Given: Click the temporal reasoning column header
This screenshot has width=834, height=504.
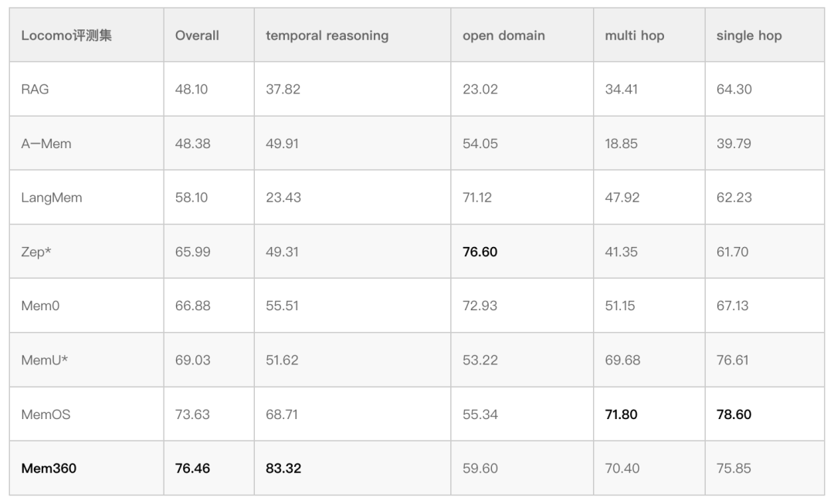Looking at the screenshot, I should [x=327, y=36].
